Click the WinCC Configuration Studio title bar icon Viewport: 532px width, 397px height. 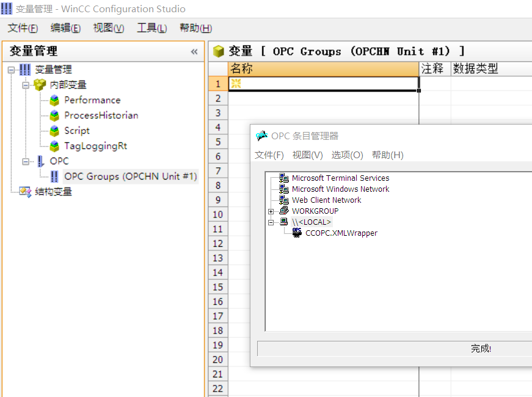tap(7, 9)
